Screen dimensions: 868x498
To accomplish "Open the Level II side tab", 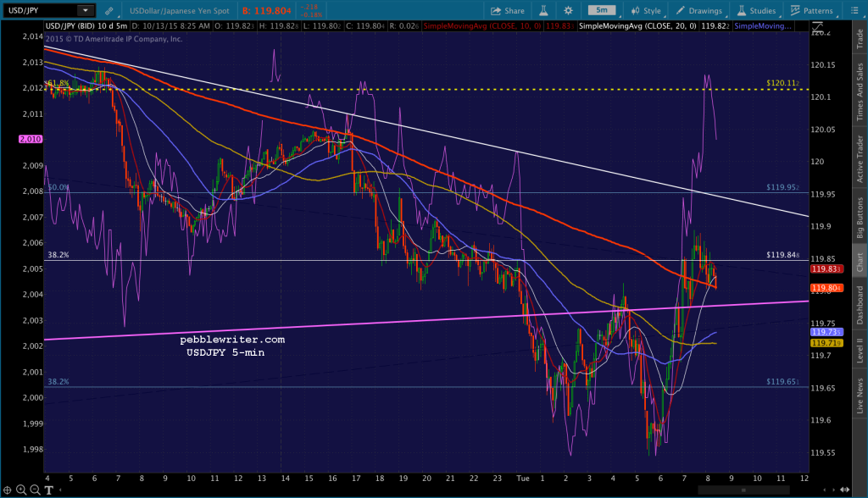I will click(860, 351).
